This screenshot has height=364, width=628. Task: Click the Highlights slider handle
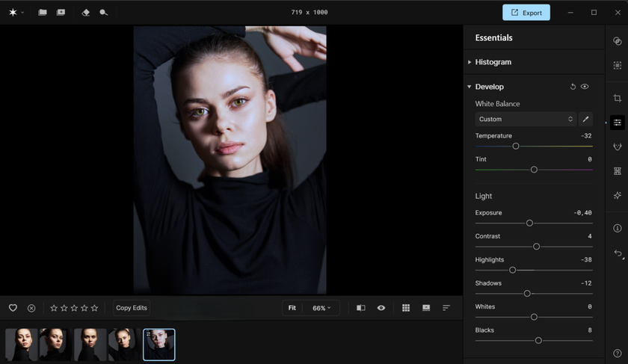pyautogui.click(x=512, y=271)
